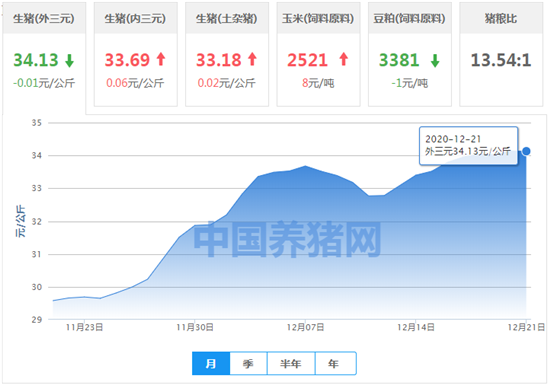Click the 2020-12-21 price tooltip
The width and height of the screenshot is (550, 388).
click(468, 145)
